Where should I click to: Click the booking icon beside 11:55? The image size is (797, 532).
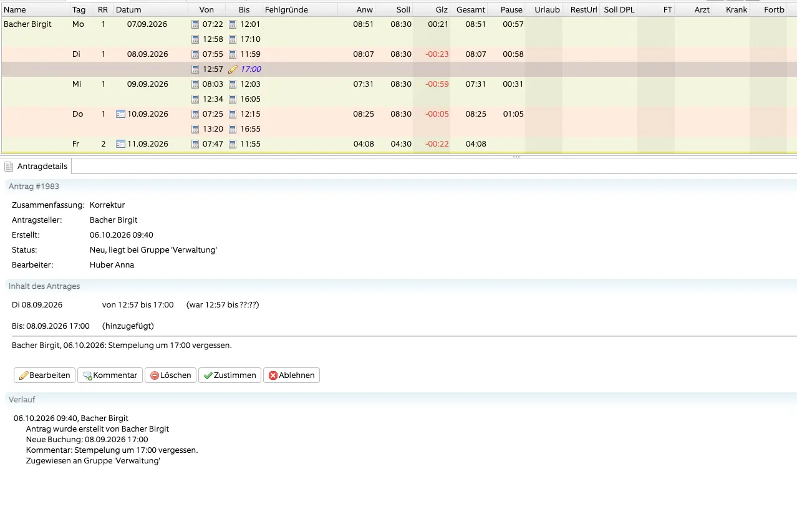click(x=233, y=144)
